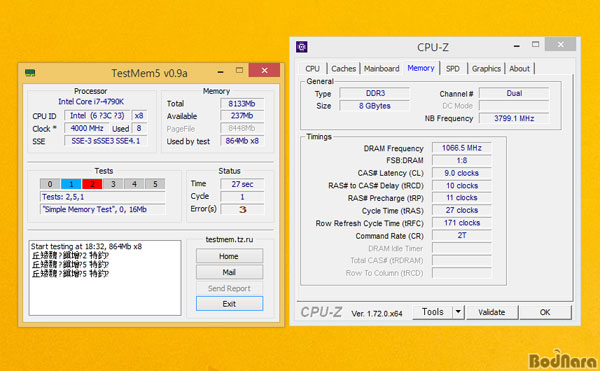600x371 pixels.
Task: Click the Total memory value 8133Mb
Action: (x=242, y=104)
